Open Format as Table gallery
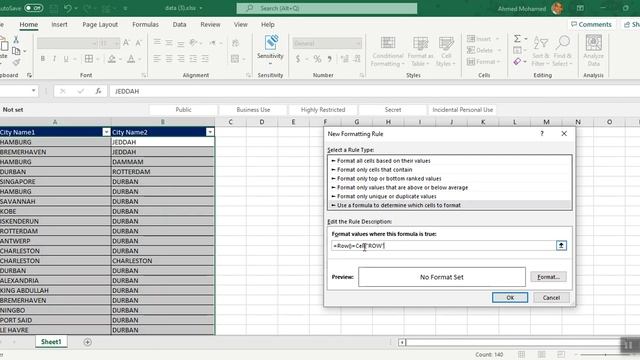Viewport: 640px width, 360px height. pyautogui.click(x=420, y=51)
